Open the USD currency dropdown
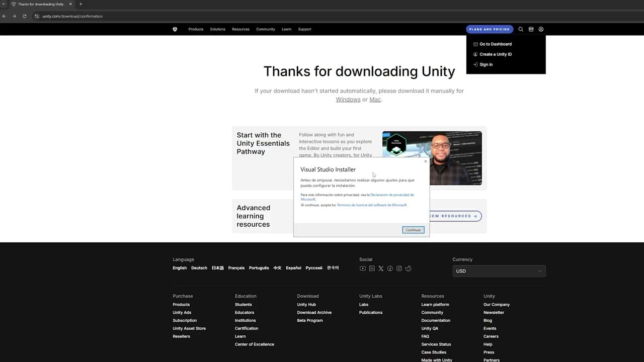 pyautogui.click(x=499, y=271)
